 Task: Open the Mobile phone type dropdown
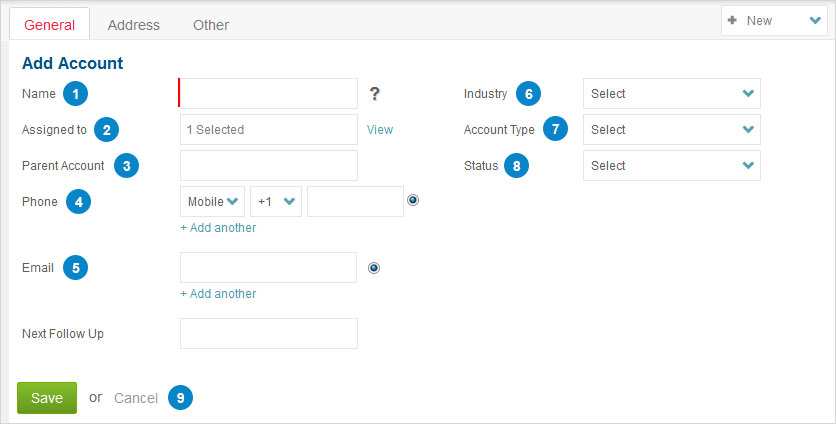[x=212, y=202]
